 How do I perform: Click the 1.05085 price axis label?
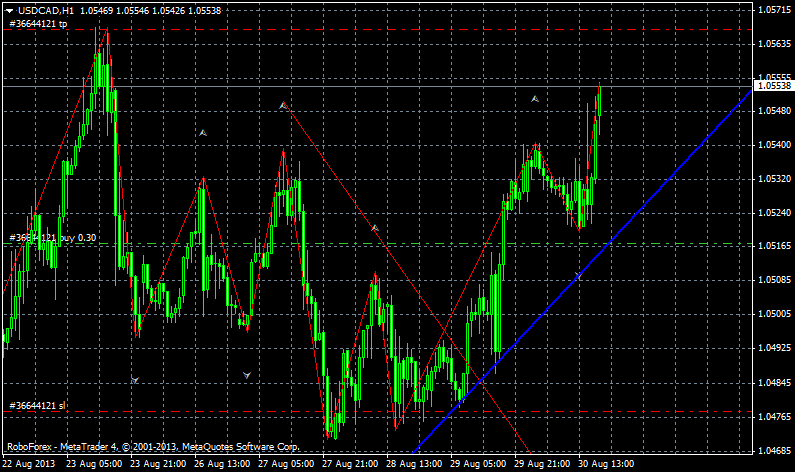[774, 280]
